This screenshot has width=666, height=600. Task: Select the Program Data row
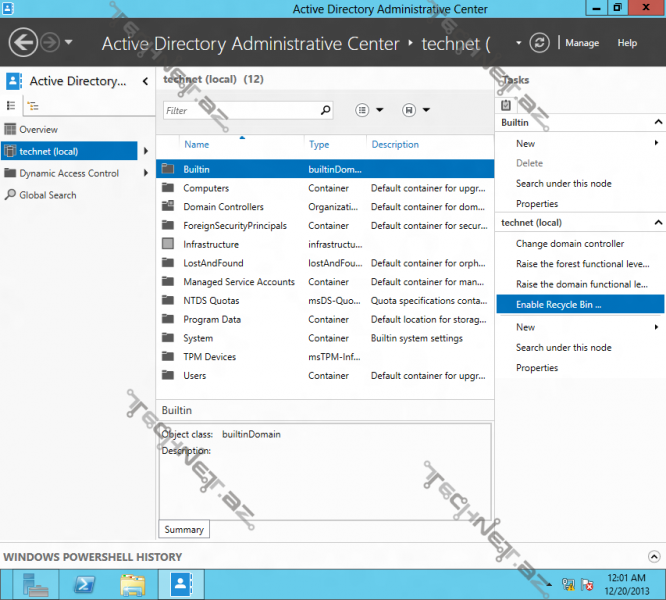click(x=325, y=319)
